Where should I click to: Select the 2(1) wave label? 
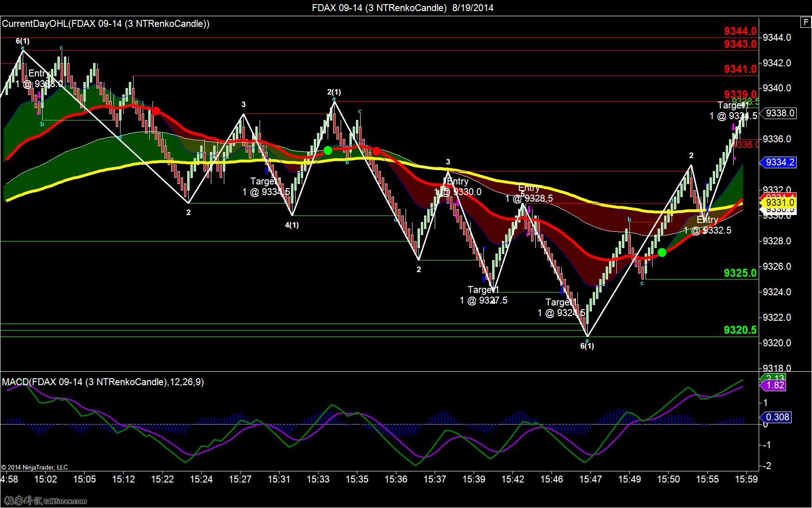[x=334, y=92]
